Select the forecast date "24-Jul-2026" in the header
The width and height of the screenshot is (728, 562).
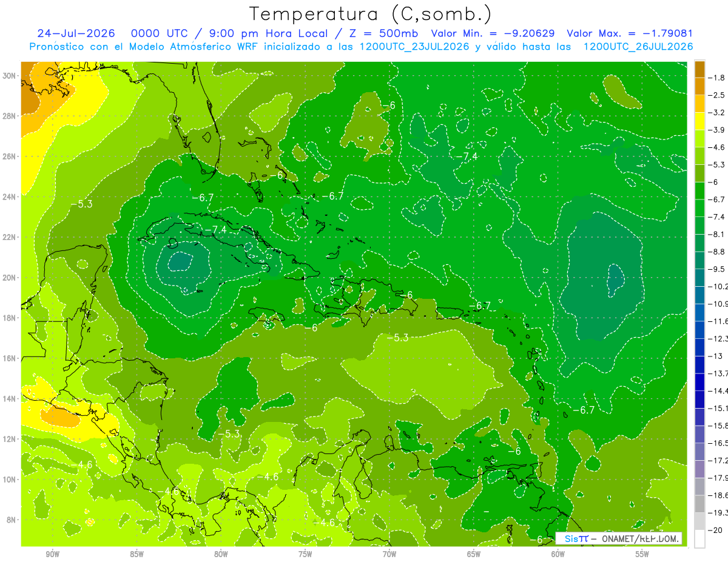[x=77, y=33]
